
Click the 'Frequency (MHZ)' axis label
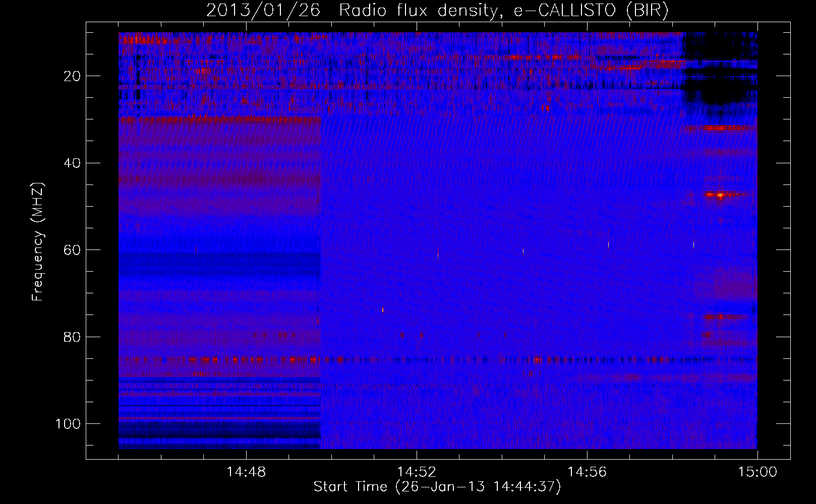pos(38,242)
